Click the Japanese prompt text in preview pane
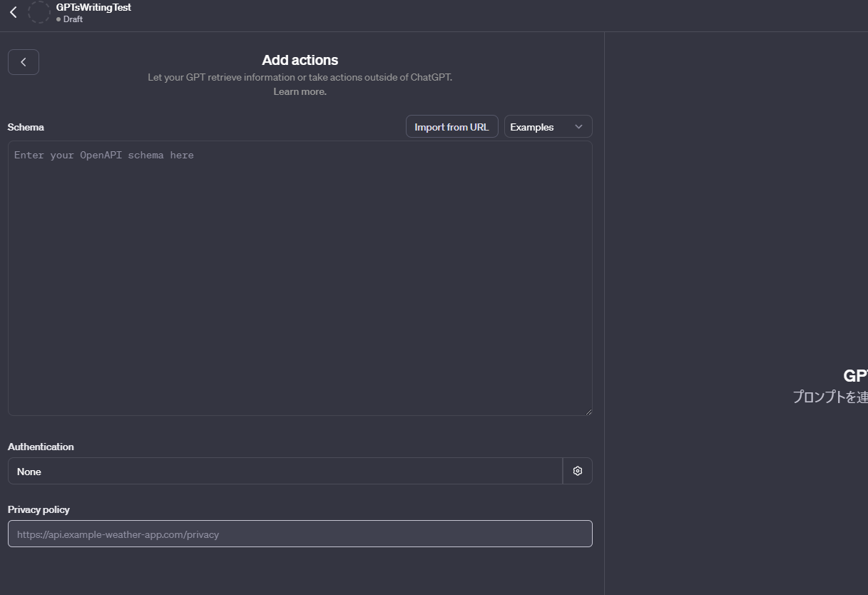The image size is (868, 595). (830, 397)
